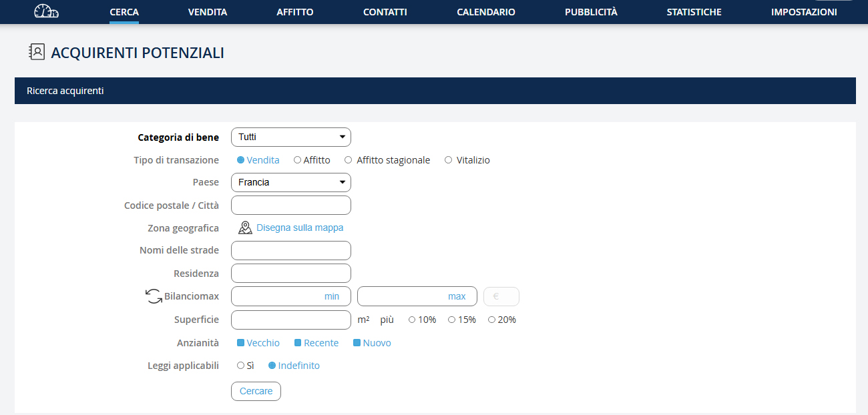Open the Categoria di bene dropdown

click(290, 137)
